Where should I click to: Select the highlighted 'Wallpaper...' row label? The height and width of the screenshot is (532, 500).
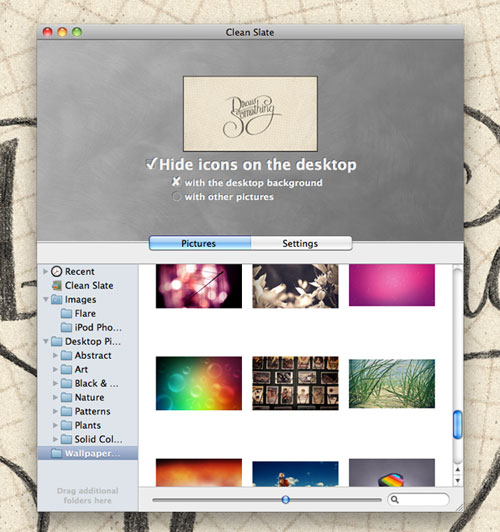(x=92, y=453)
